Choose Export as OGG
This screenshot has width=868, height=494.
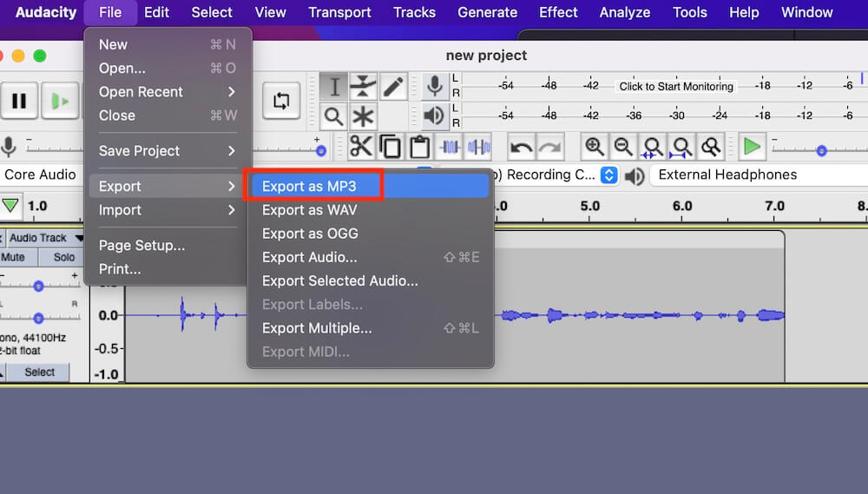pyautogui.click(x=370, y=234)
